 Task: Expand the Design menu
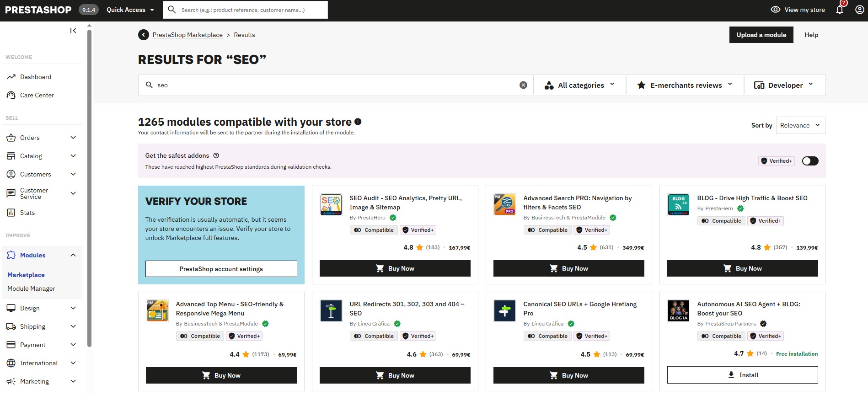coord(73,308)
